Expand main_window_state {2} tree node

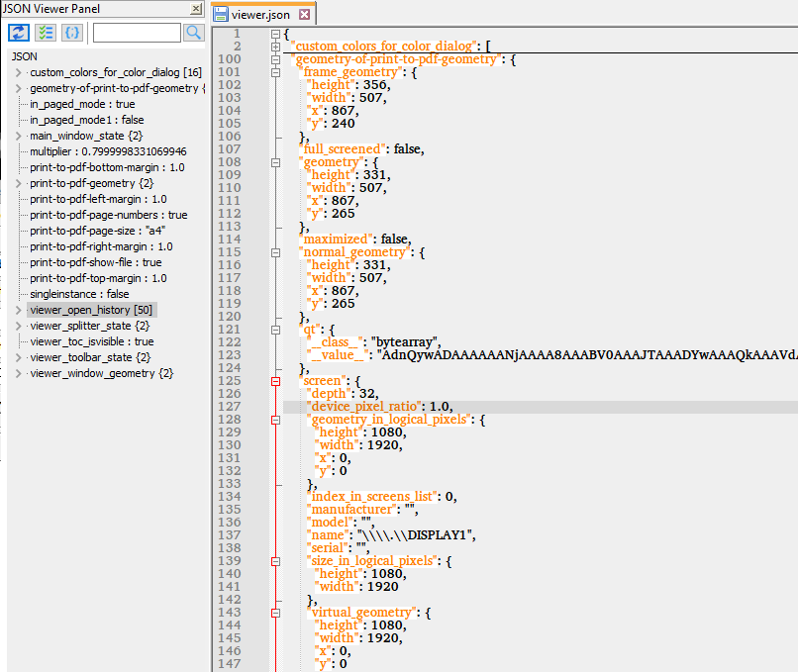click(x=19, y=136)
